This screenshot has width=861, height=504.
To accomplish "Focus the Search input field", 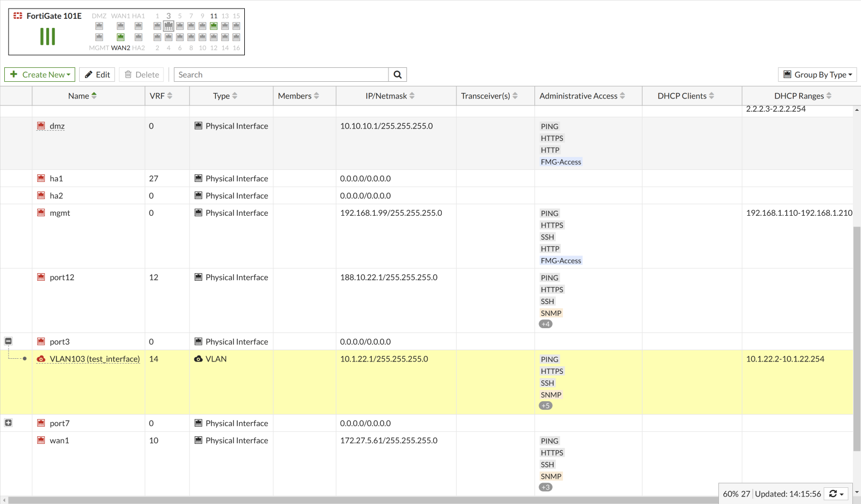I will 281,75.
